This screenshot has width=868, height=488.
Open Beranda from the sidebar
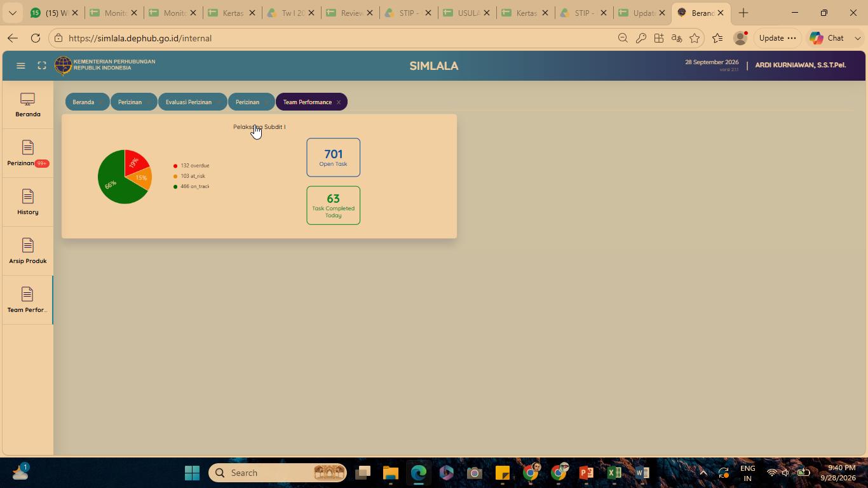coord(28,105)
